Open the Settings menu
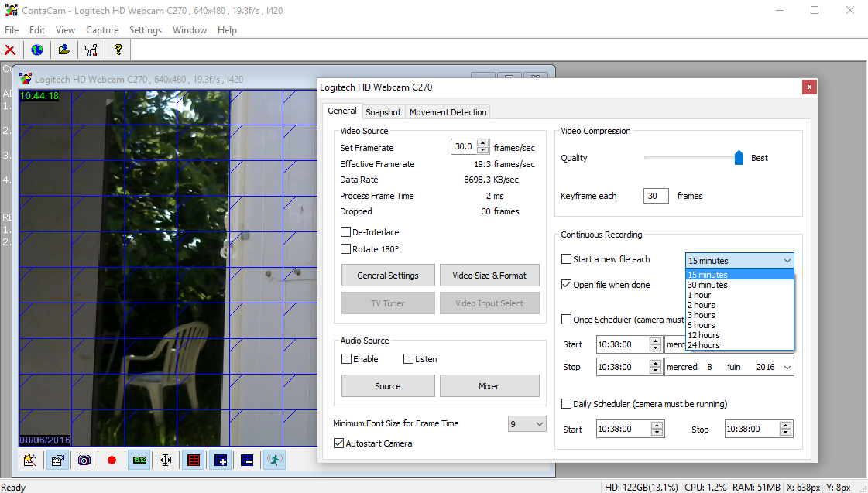The height and width of the screenshot is (493, 868). coord(146,30)
